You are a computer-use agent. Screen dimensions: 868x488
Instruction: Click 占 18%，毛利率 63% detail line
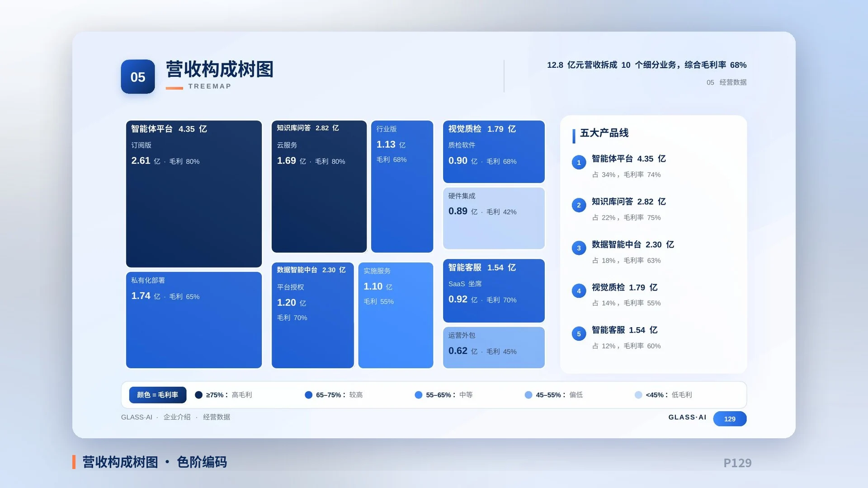click(626, 260)
